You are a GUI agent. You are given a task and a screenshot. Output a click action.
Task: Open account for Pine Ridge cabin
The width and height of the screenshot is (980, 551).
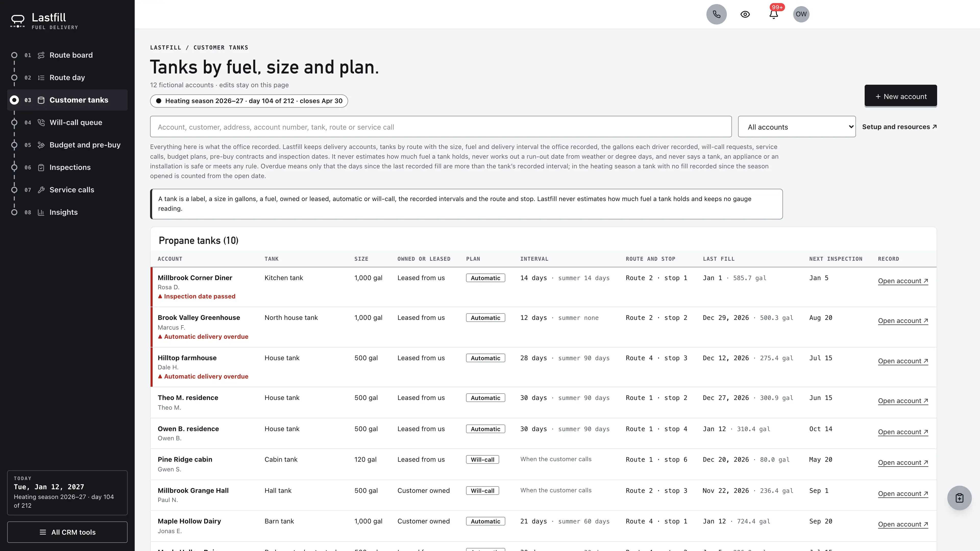pos(903,462)
